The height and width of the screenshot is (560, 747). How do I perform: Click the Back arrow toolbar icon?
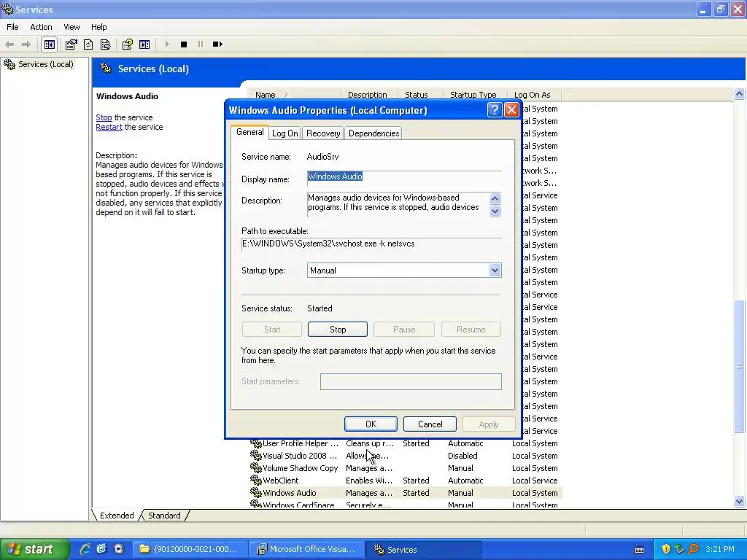pyautogui.click(x=9, y=44)
